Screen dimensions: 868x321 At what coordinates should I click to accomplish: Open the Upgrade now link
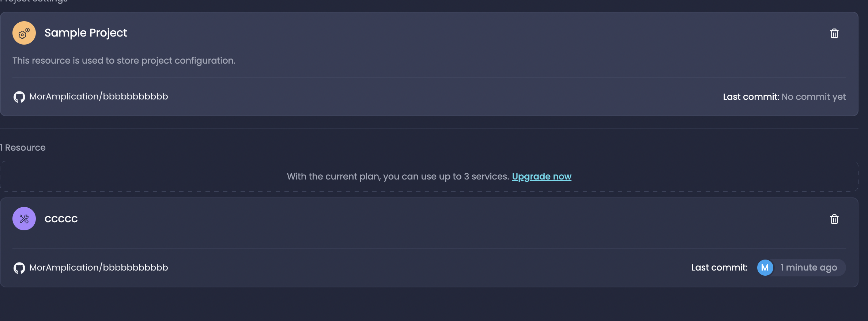[x=541, y=176]
